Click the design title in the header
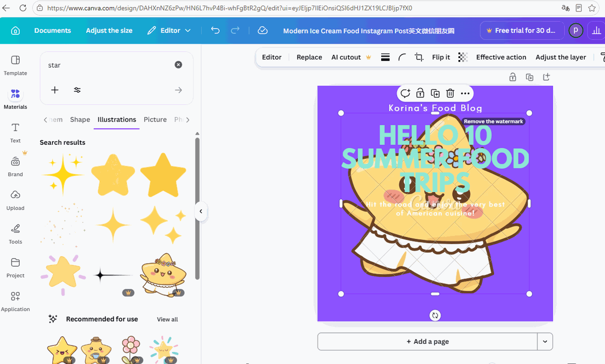The image size is (605, 364). pyautogui.click(x=369, y=31)
